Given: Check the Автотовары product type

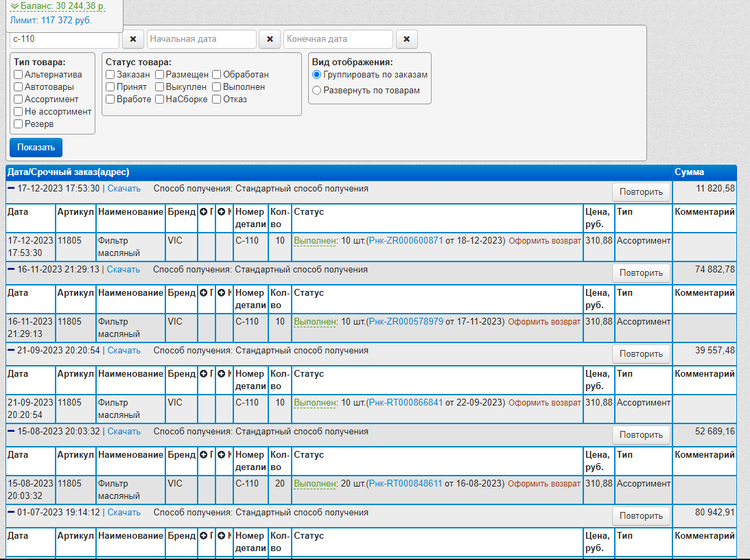Looking at the screenshot, I should 18,87.
